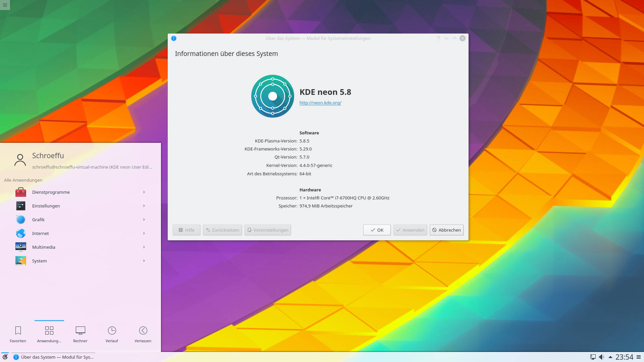Click the network icon in the system tray
The image size is (644, 362).
pyautogui.click(x=593, y=357)
